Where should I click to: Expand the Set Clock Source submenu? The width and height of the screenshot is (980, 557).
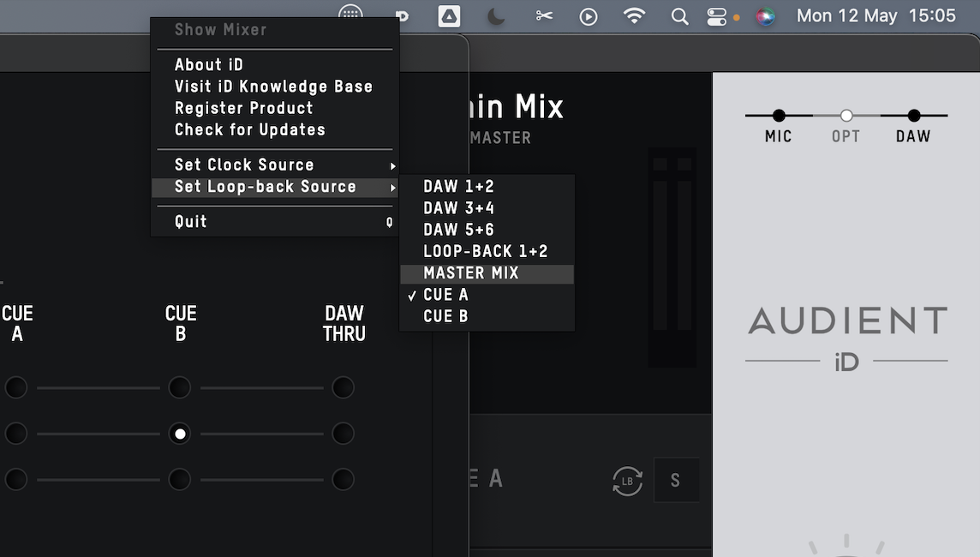(x=275, y=165)
